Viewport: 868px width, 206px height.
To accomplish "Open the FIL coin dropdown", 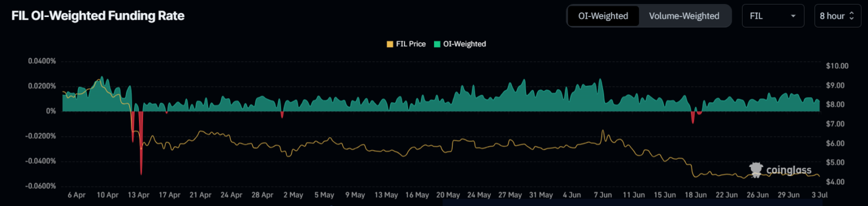I will tap(772, 16).
